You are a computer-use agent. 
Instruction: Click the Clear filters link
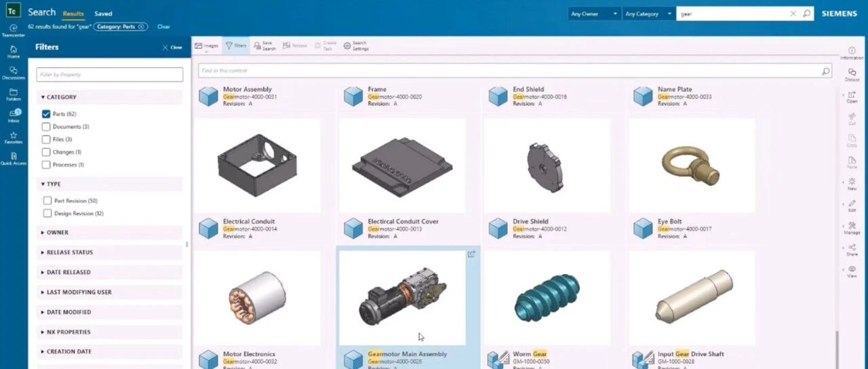(x=163, y=27)
